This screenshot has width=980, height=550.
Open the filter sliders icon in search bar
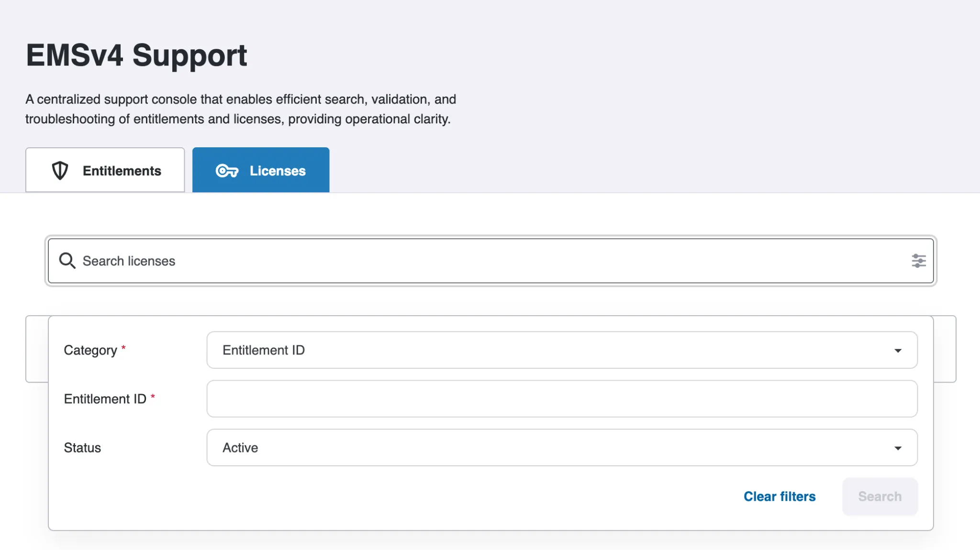tap(918, 261)
